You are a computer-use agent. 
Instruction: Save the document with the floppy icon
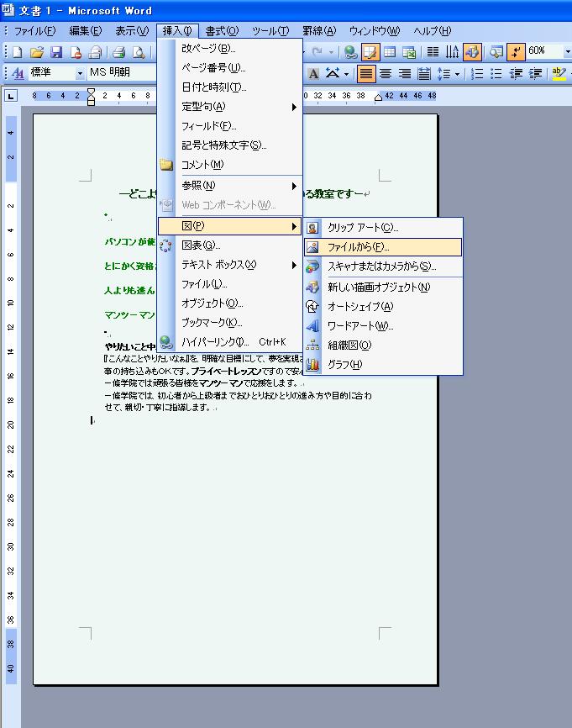click(56, 52)
